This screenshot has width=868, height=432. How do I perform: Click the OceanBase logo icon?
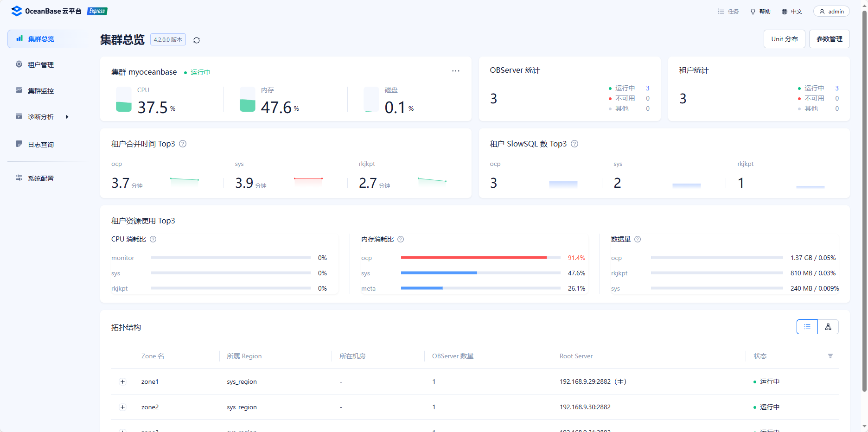pos(17,11)
